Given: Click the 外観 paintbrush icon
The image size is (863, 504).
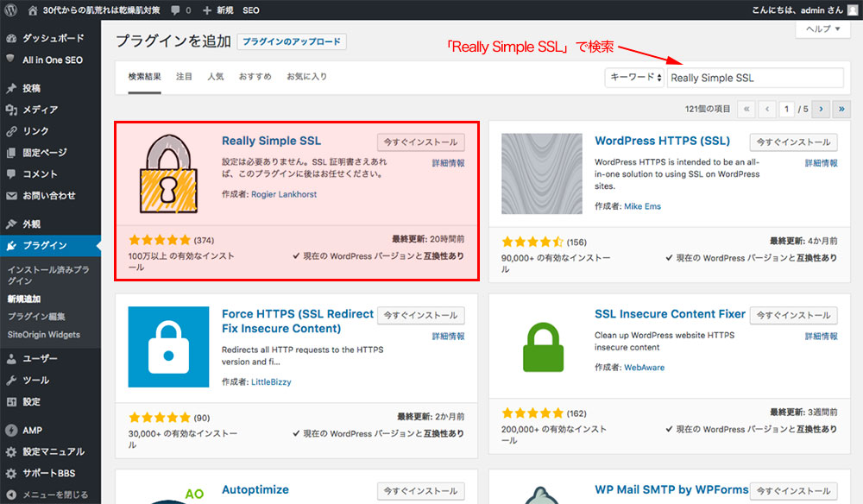Looking at the screenshot, I should click(11, 224).
